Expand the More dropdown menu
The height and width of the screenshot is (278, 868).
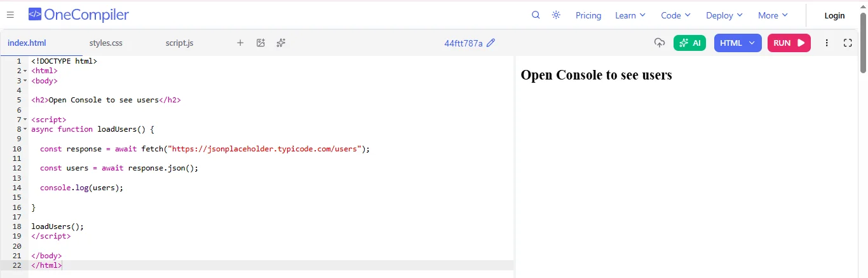point(773,15)
